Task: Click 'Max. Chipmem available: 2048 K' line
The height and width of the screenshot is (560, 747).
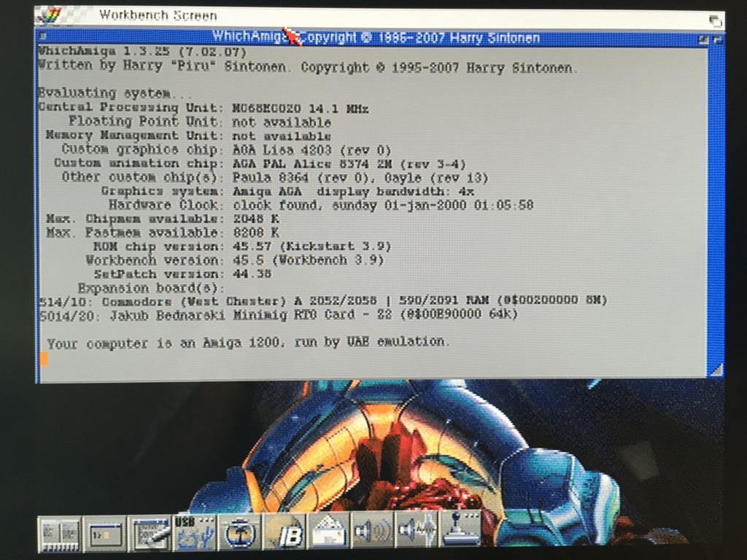Action: [x=163, y=219]
